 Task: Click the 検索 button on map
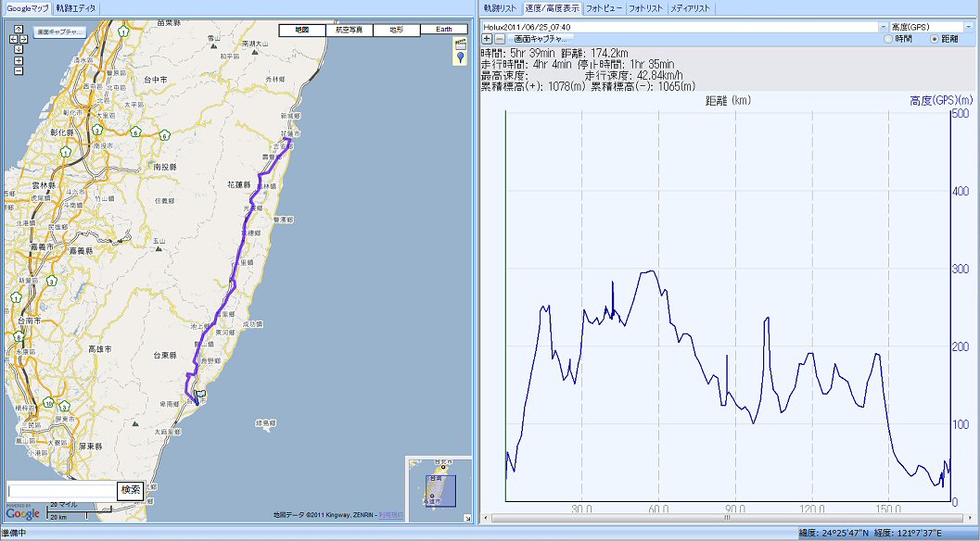(x=131, y=490)
